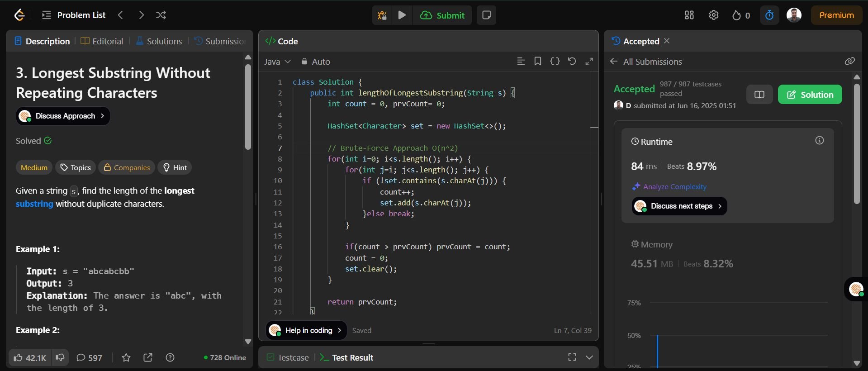The height and width of the screenshot is (371, 868).
Task: Toggle the thumbs-up like on the problem
Action: pyautogui.click(x=30, y=358)
